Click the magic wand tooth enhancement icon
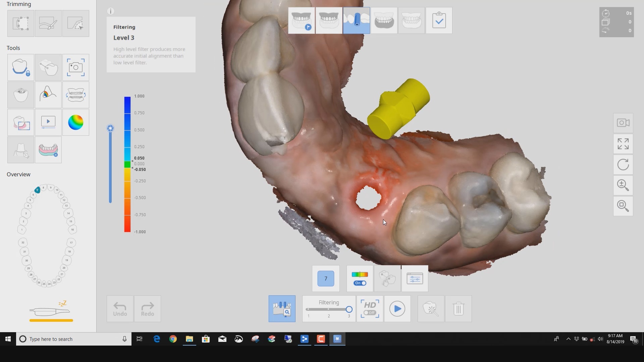Image resolution: width=644 pixels, height=362 pixels. [x=431, y=308]
